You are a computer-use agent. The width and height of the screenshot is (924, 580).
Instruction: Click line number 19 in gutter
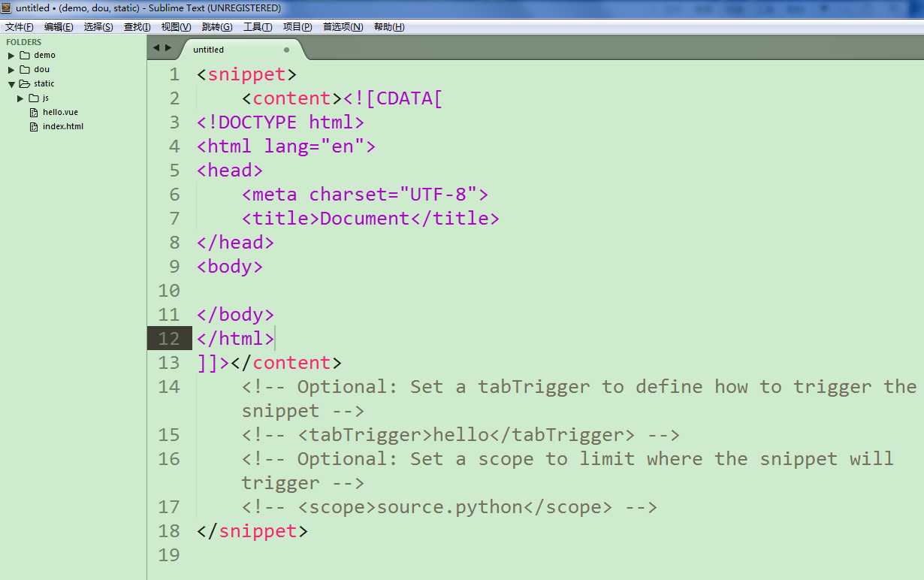point(169,555)
